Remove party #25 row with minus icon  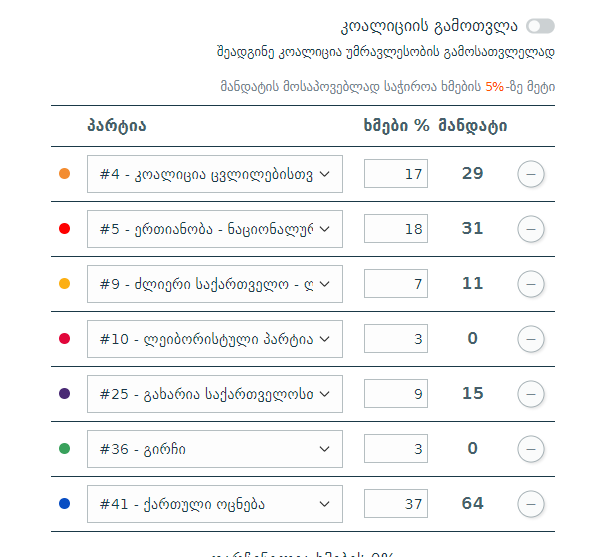click(x=531, y=394)
